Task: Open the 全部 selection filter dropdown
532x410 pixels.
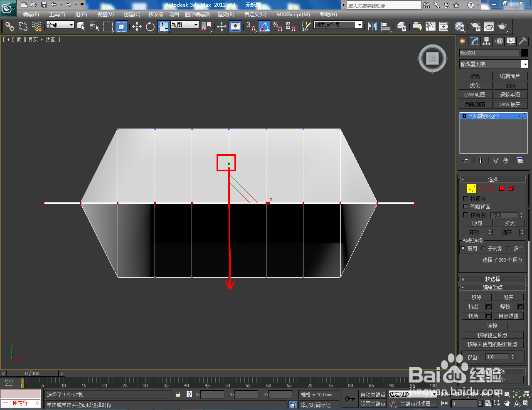Action: pyautogui.click(x=60, y=25)
